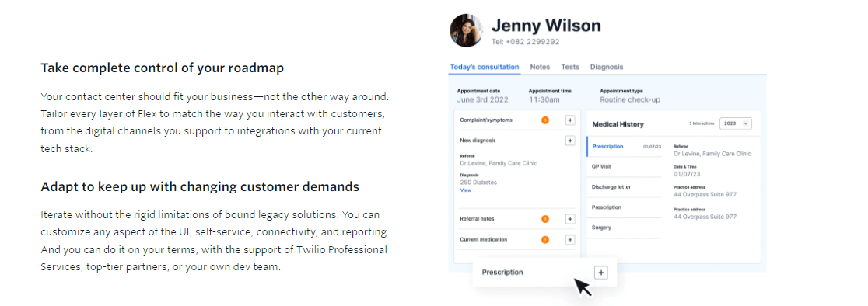Switch to the Notes tab
Image resolution: width=868 pixels, height=306 pixels.
tap(541, 67)
